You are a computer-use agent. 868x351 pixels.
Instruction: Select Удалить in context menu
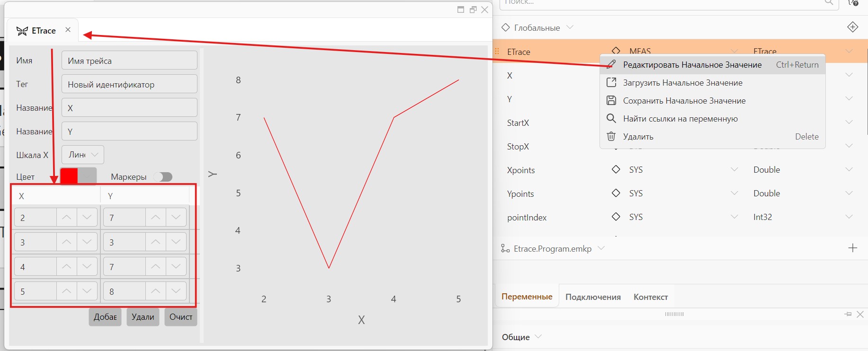[x=713, y=137]
